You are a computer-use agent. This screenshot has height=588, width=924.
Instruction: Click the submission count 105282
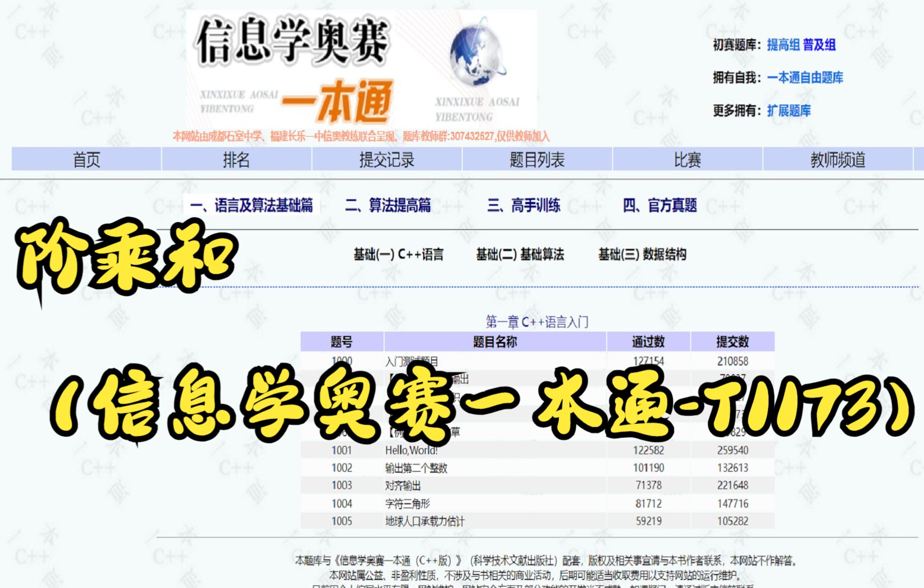733,522
